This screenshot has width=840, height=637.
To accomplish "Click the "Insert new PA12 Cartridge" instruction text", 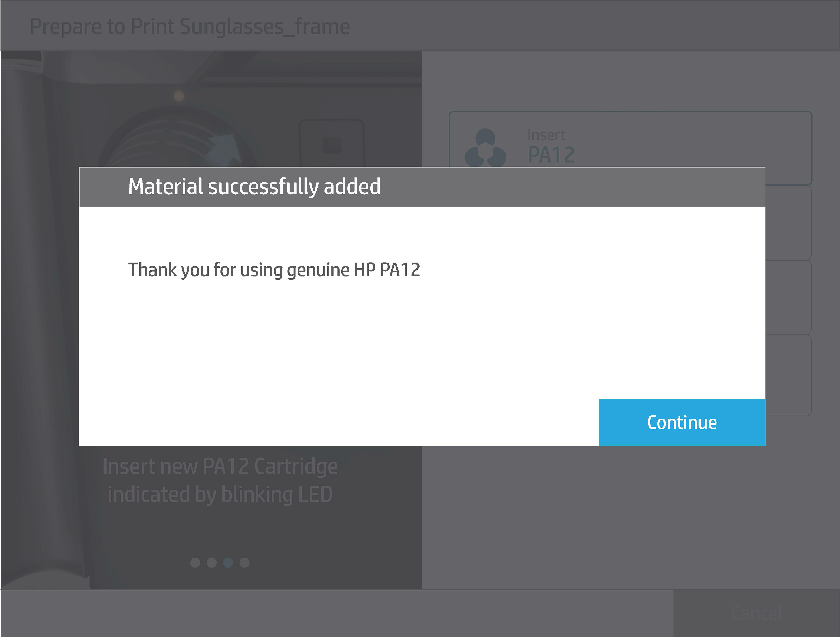I will pyautogui.click(x=220, y=466).
